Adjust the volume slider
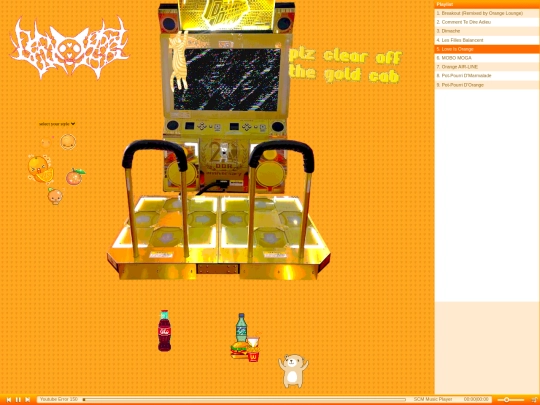This screenshot has width=540, height=405. click(x=511, y=399)
